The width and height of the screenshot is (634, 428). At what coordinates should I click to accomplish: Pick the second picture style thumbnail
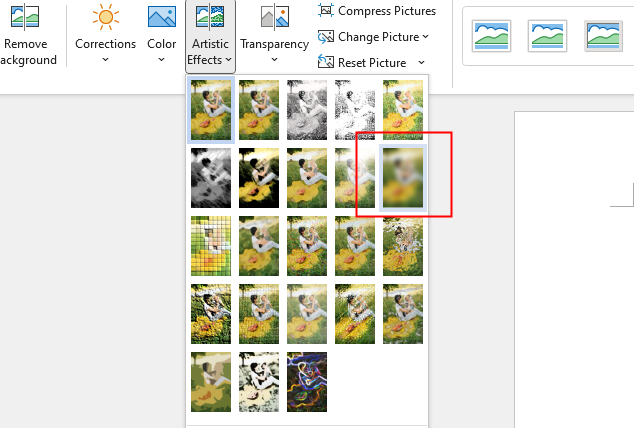click(547, 36)
